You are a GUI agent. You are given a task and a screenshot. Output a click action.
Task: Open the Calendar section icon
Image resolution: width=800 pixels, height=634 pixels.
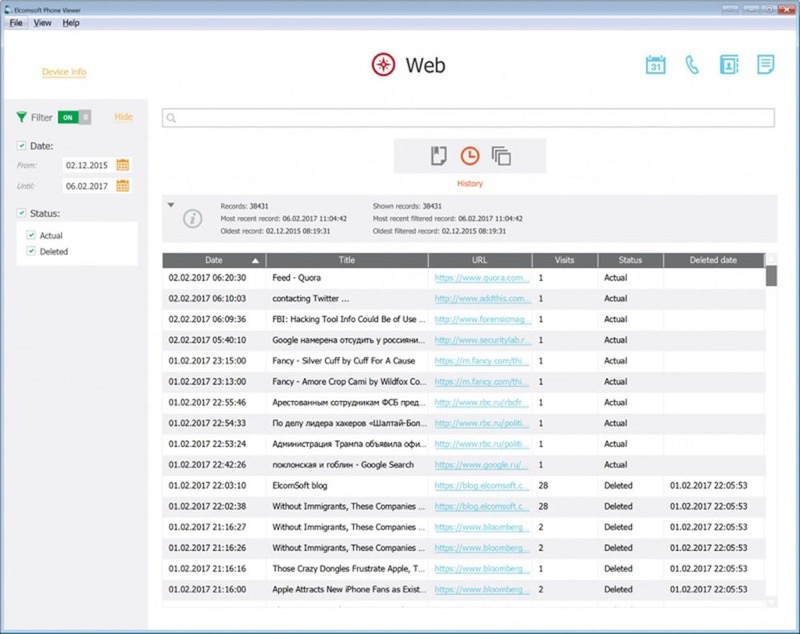click(x=655, y=65)
